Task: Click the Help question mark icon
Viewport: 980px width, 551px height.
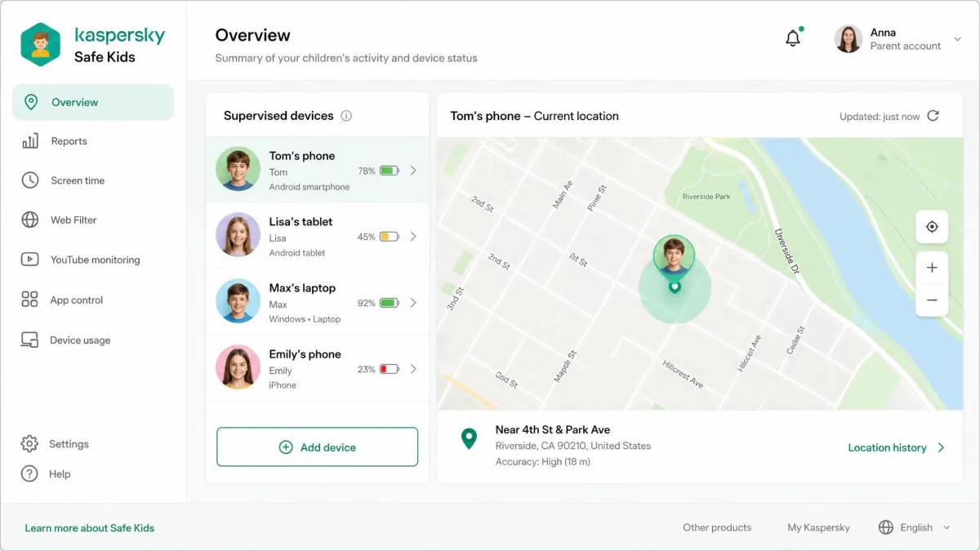Action: pyautogui.click(x=29, y=473)
